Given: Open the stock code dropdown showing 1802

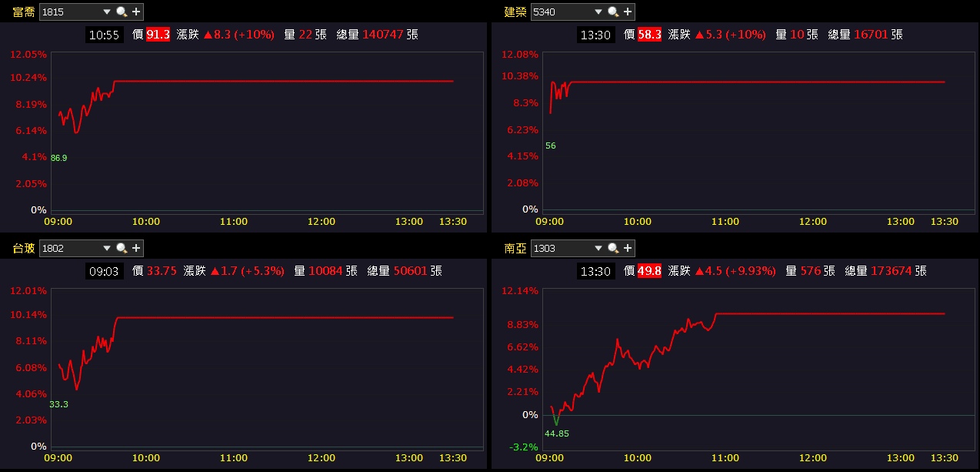Looking at the screenshot, I should (x=107, y=248).
